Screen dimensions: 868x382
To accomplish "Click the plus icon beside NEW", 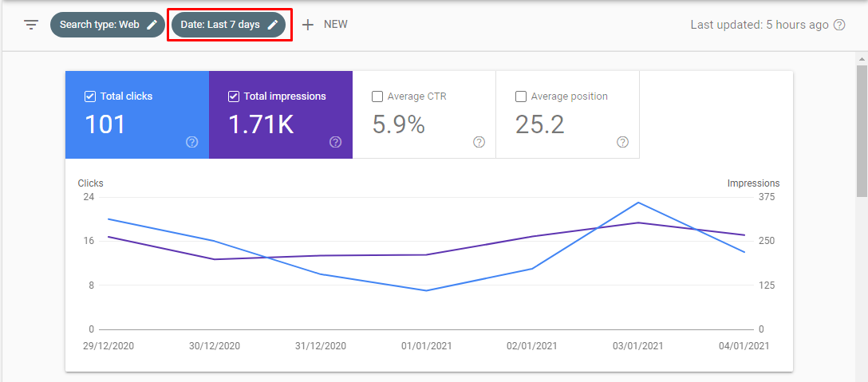I will [x=308, y=25].
